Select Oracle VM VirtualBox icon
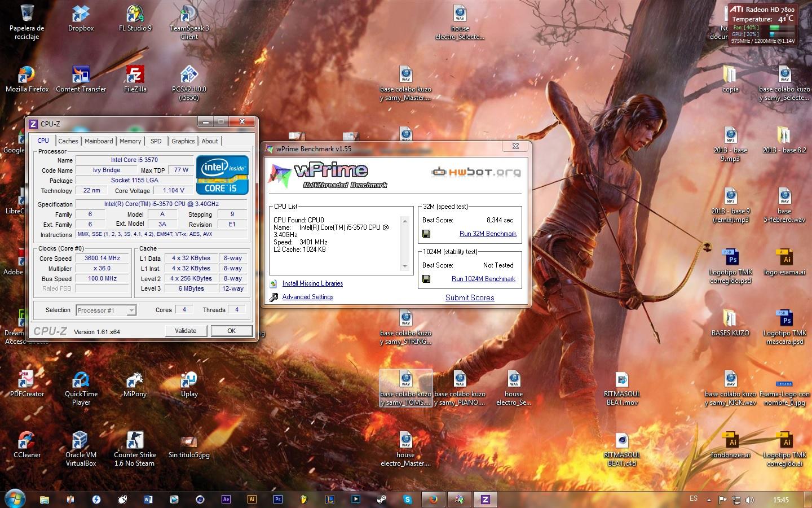The image size is (812, 508). 81,449
